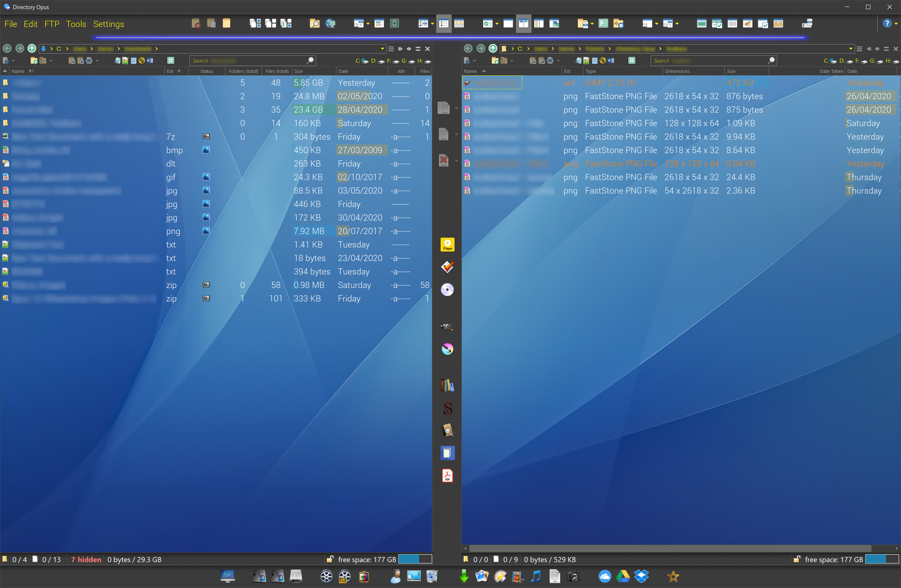Open Google Drive from the bottom toolbar
The image size is (901, 588).
click(x=623, y=576)
